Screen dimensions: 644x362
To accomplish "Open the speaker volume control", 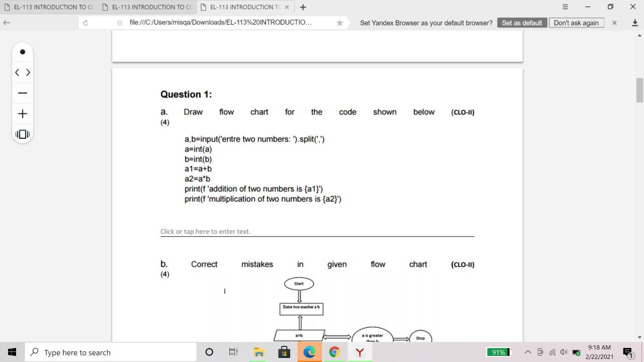I will coord(564,352).
